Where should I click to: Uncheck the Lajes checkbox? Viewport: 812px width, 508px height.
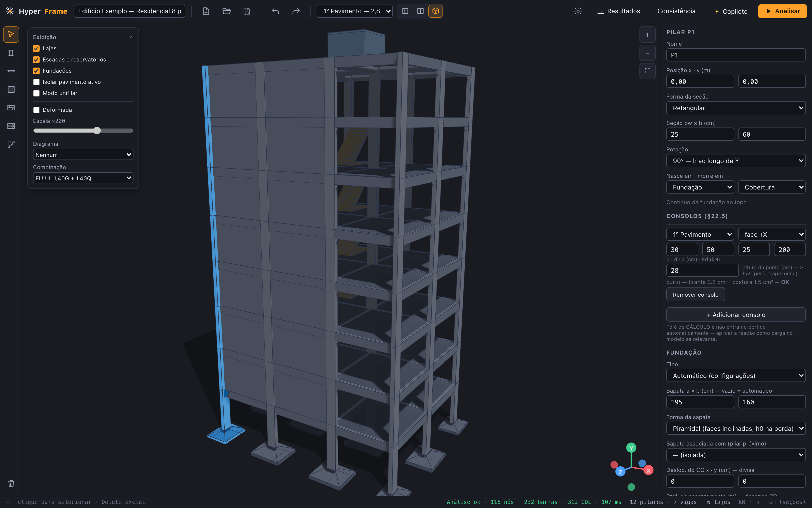click(x=36, y=48)
